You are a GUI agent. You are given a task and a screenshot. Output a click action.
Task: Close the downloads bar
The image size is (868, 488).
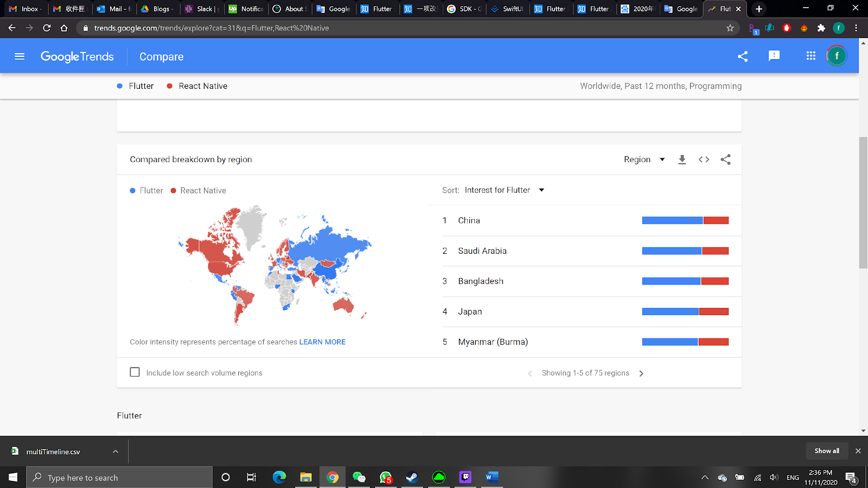tap(858, 451)
